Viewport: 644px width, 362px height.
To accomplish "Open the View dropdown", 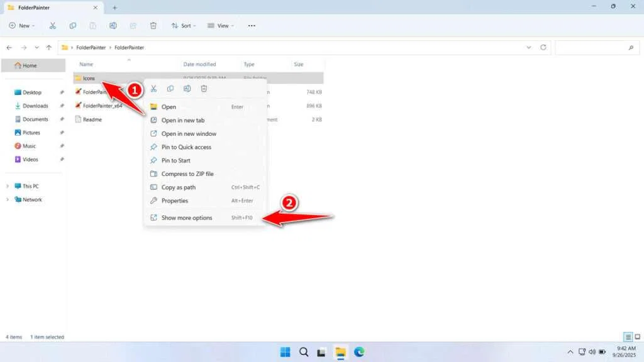I will click(219, 25).
